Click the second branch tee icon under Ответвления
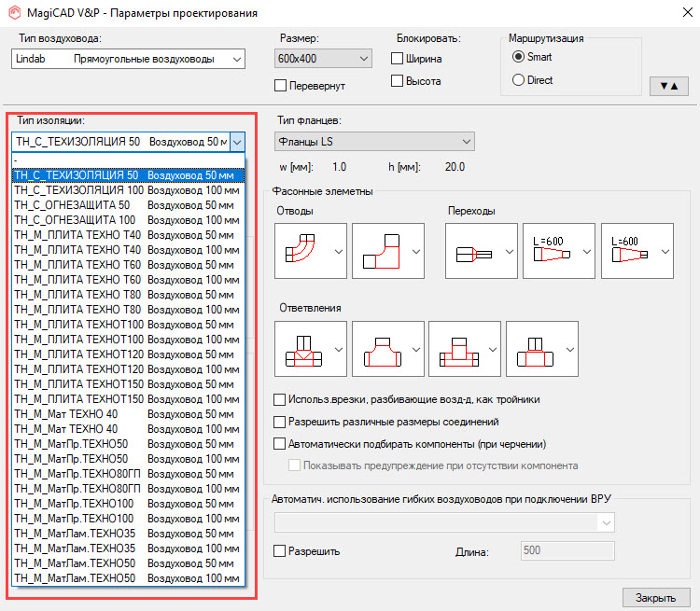 click(380, 349)
